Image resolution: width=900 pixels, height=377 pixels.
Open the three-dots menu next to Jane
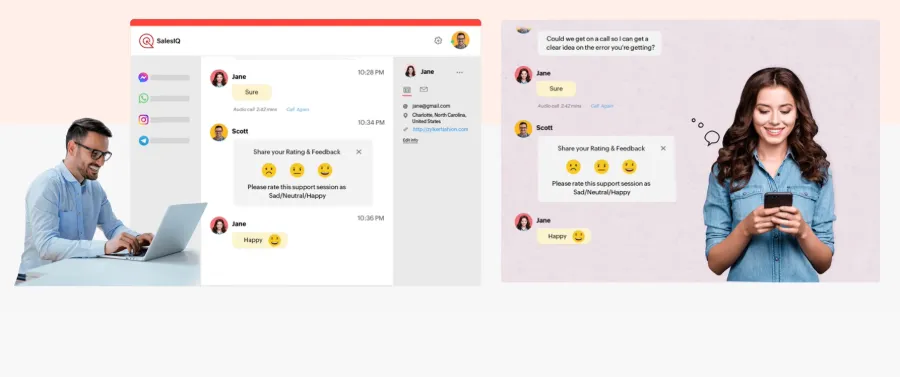460,72
